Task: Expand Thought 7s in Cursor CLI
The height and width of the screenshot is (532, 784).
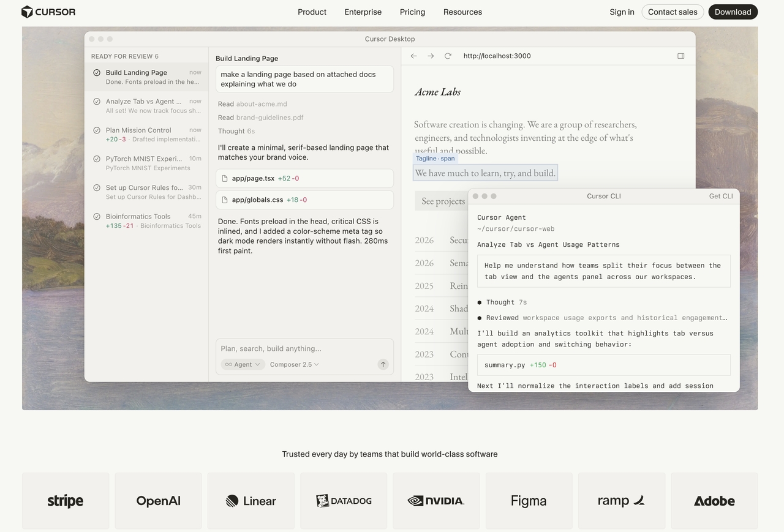Action: click(502, 302)
